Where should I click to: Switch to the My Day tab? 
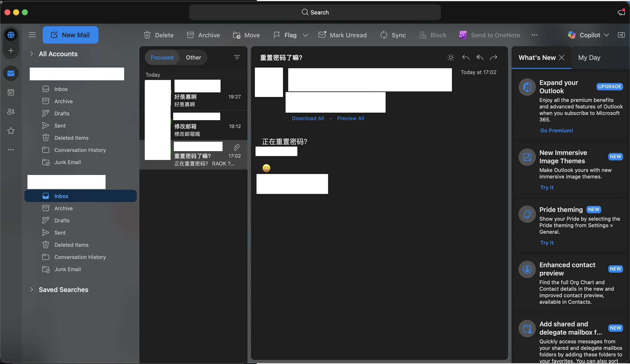(x=589, y=57)
